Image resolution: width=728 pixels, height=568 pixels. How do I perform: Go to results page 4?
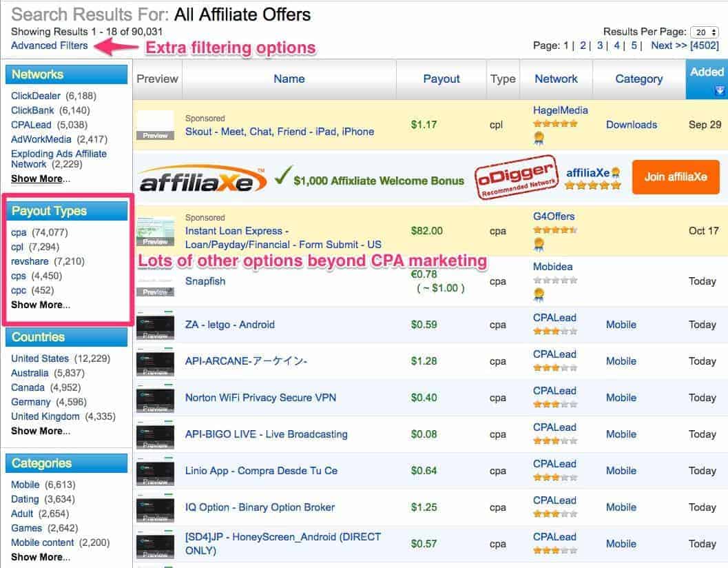[616, 45]
